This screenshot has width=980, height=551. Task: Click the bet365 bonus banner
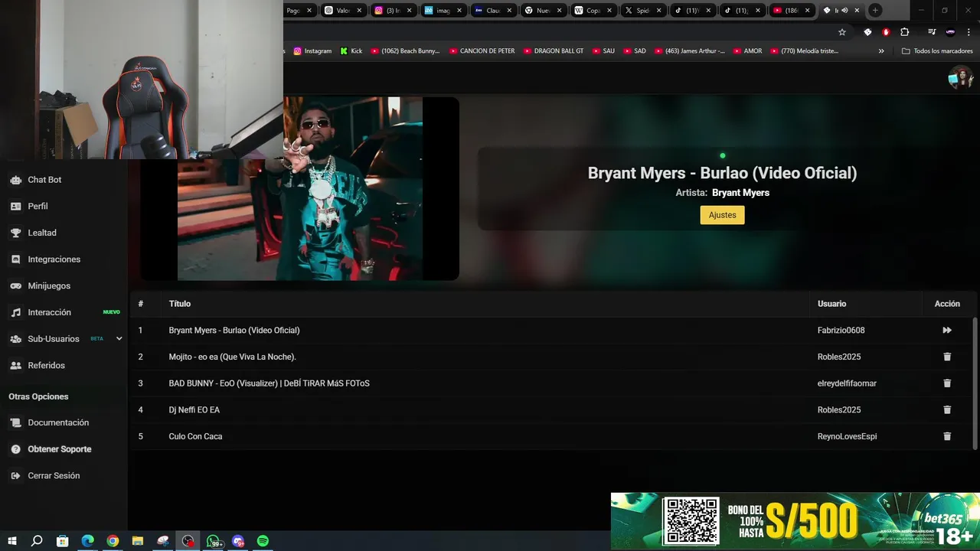point(795,521)
